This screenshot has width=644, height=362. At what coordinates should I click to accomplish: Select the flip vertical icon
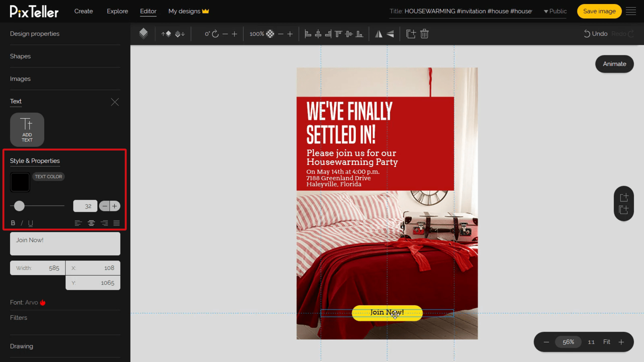(x=390, y=34)
